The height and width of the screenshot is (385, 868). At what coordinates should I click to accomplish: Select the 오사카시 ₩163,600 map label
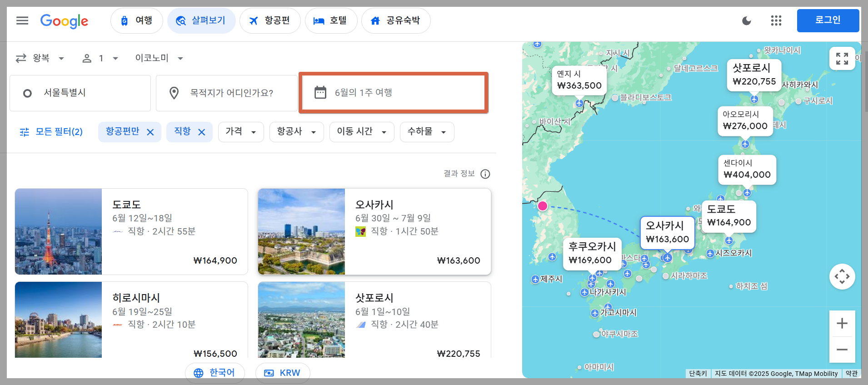coord(667,233)
